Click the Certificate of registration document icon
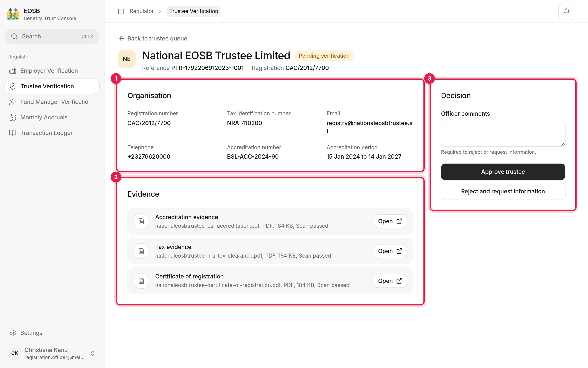The image size is (588, 368). [141, 281]
